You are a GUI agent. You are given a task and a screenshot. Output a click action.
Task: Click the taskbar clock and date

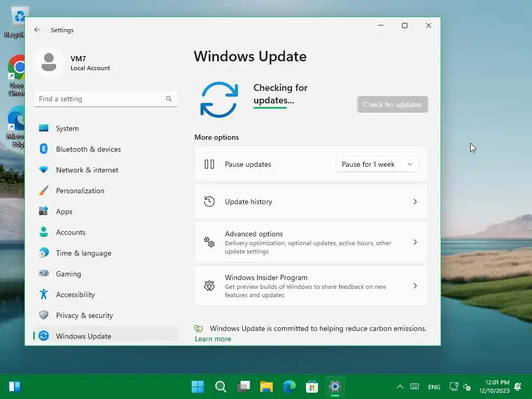tap(495, 387)
